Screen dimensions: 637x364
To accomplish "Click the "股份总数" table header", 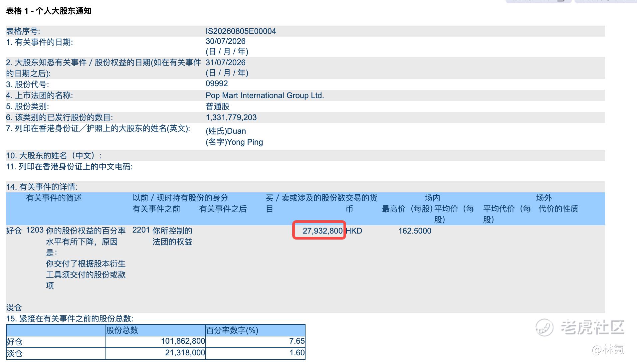I will (122, 330).
